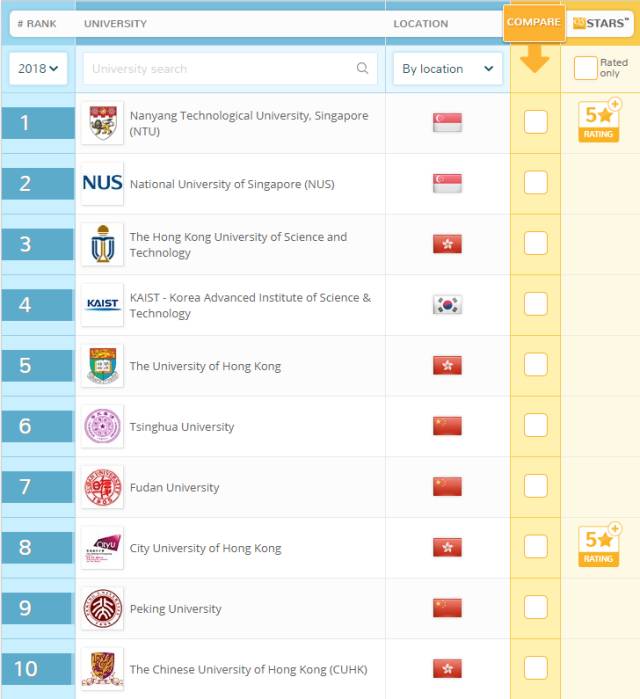The width and height of the screenshot is (640, 699).
Task: Open the 5 star rating badge for NTU
Action: [599, 120]
